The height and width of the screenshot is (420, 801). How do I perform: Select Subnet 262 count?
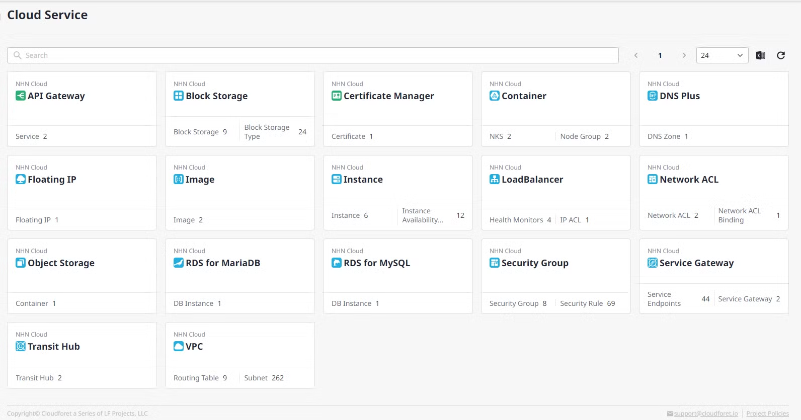point(264,378)
